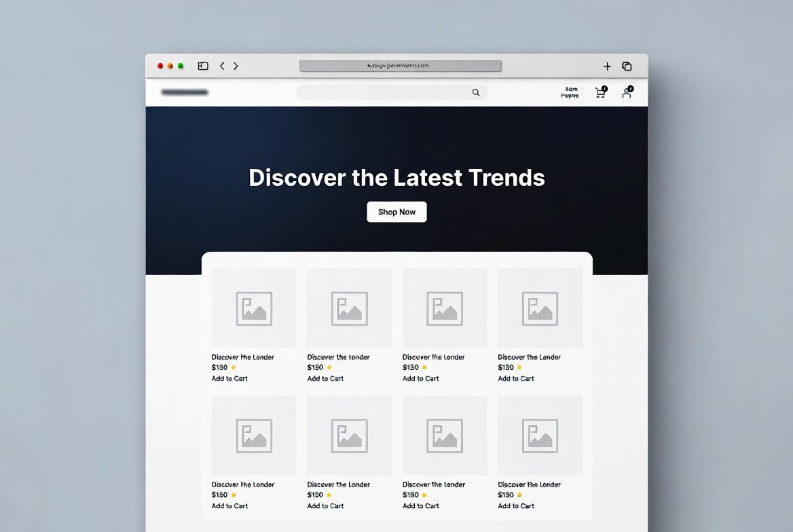Click the yellow rating icon of fourth top-row product
Viewport: 793px width, 532px height.
(x=519, y=368)
